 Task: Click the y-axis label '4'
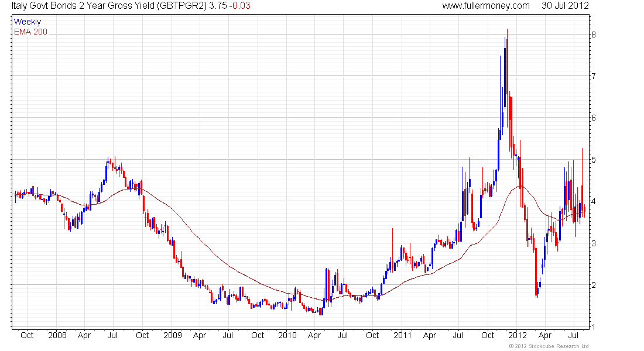594,202
